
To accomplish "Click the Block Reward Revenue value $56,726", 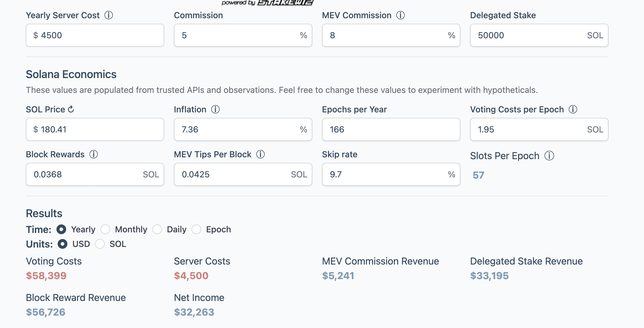I will pyautogui.click(x=46, y=312).
